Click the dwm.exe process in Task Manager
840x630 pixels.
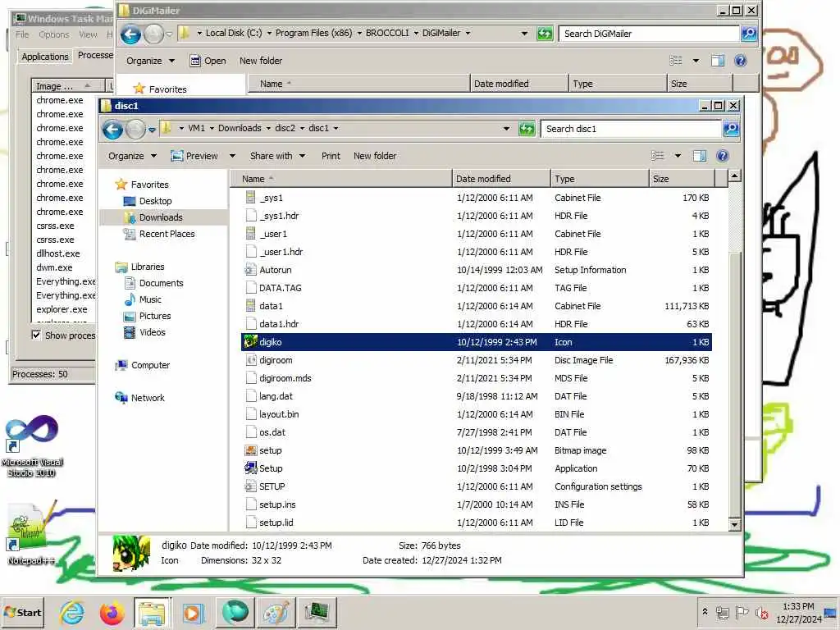(54, 267)
